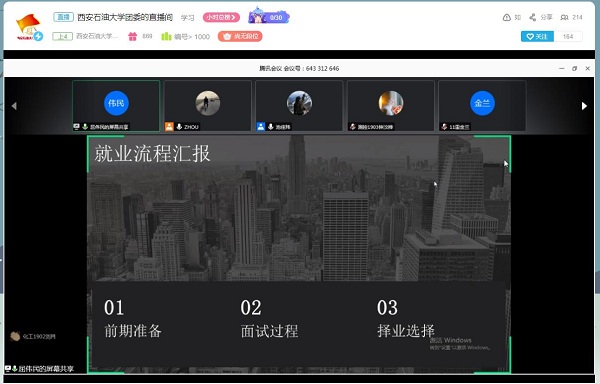Follow the channel with 关注 button
600x384 pixels.
(537, 36)
